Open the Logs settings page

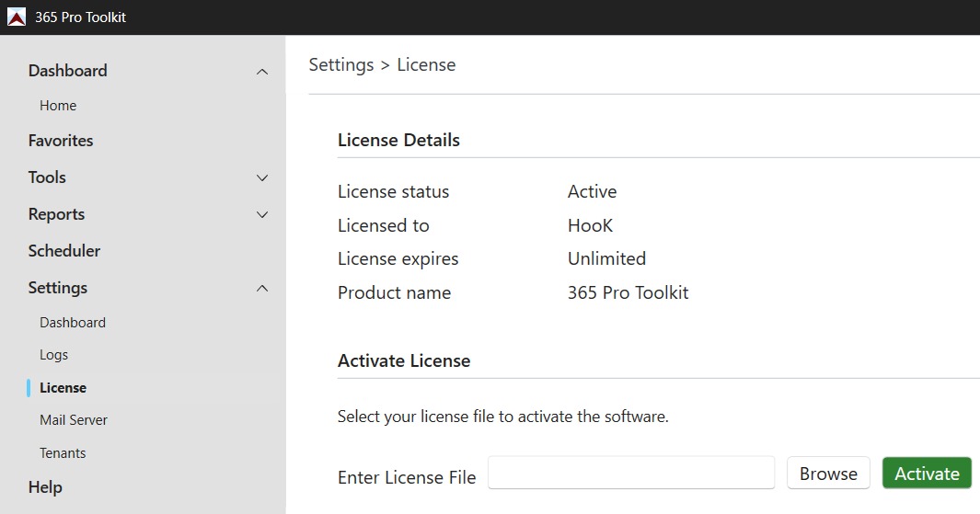coord(53,355)
